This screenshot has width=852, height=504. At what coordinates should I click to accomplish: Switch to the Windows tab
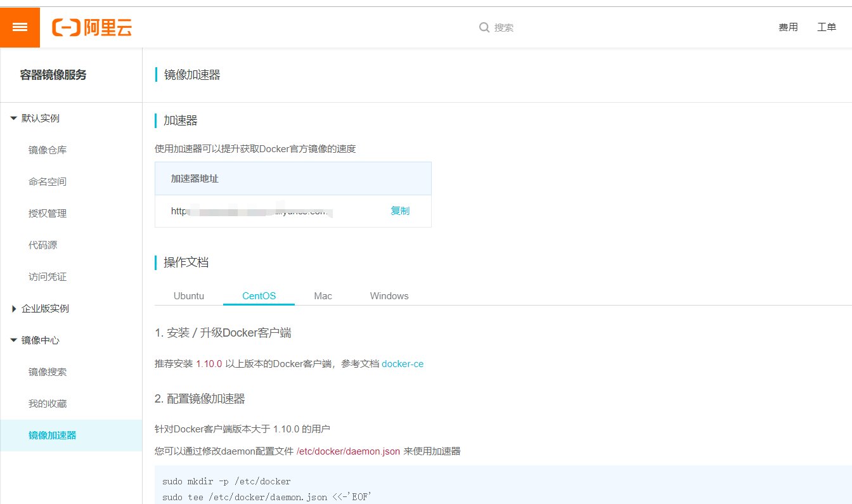point(389,296)
